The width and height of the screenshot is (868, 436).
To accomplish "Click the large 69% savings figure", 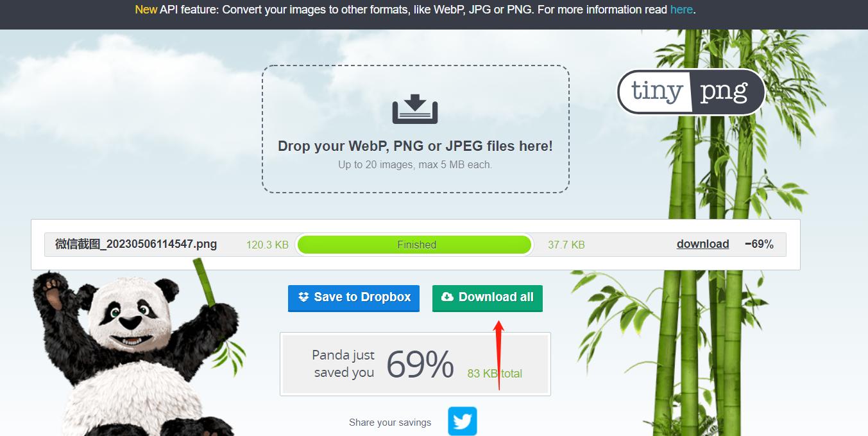I will (420, 365).
